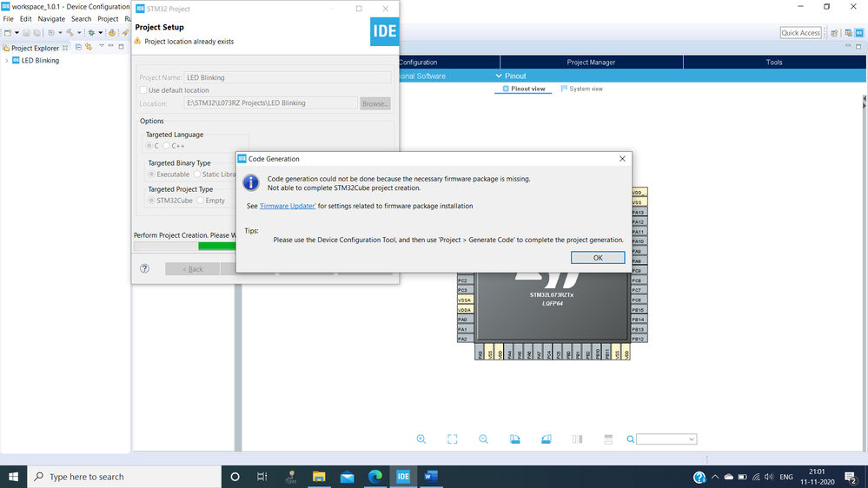
Task: Click the Back button in the wizard
Action: pos(193,269)
